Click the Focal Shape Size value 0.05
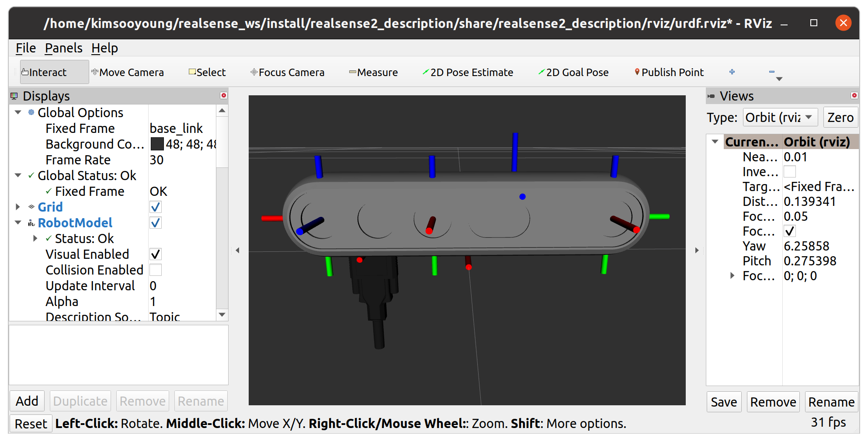 pyautogui.click(x=795, y=216)
